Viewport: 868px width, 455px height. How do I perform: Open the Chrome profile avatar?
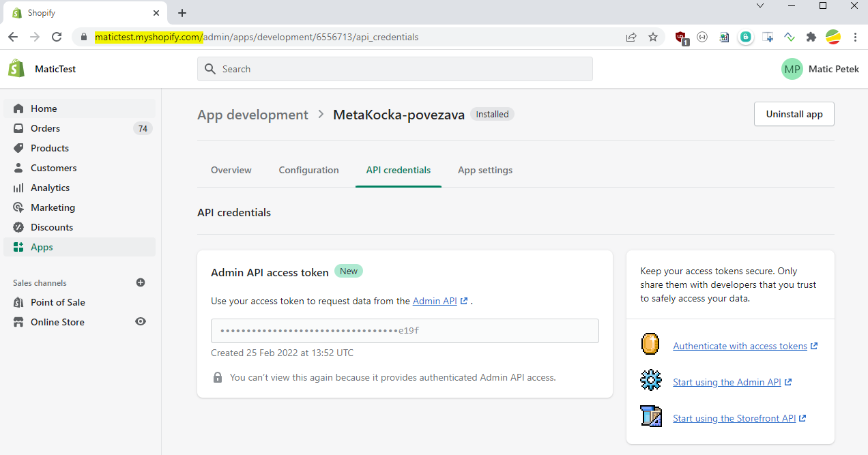click(x=833, y=37)
